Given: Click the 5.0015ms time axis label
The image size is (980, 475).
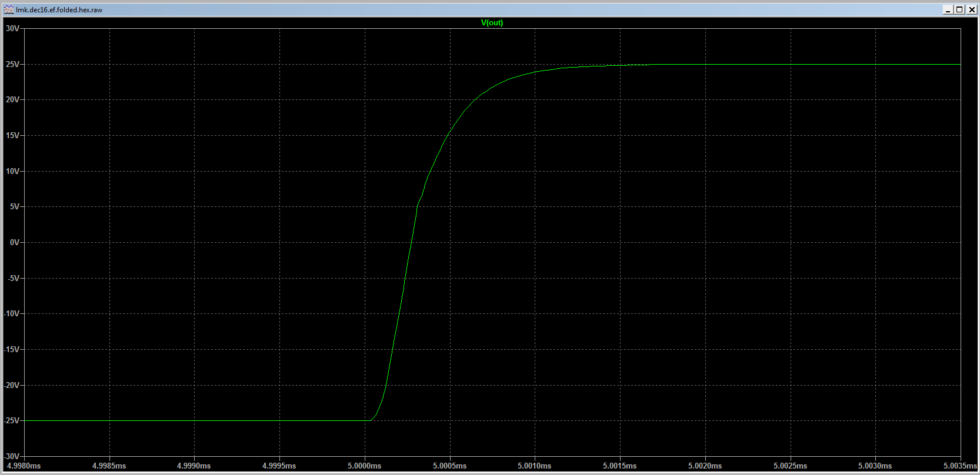Looking at the screenshot, I should click(x=620, y=466).
